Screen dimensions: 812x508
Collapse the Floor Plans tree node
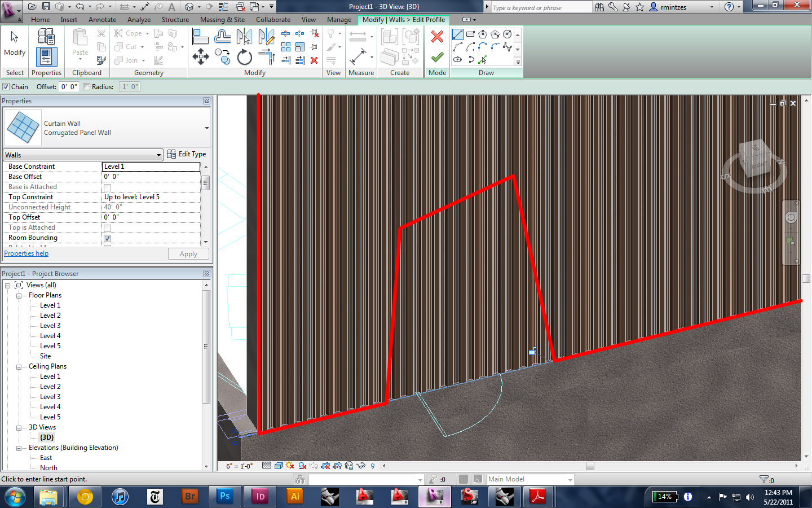pos(19,296)
